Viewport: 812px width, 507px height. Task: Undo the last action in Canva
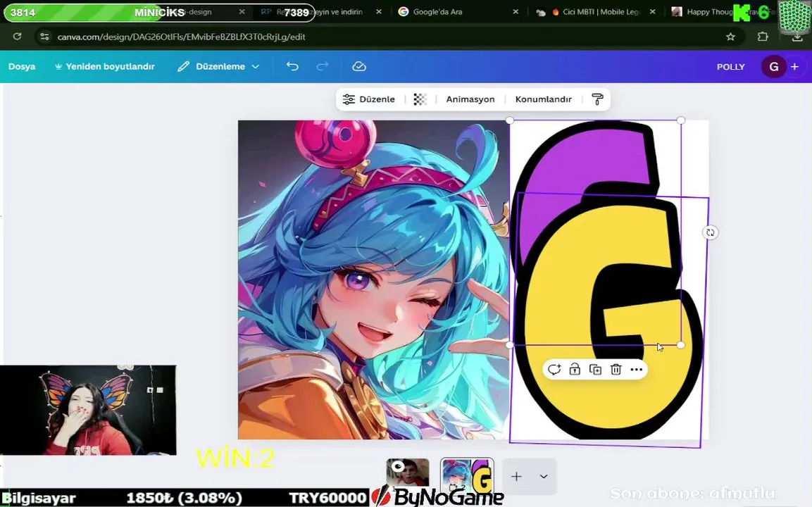coord(292,66)
